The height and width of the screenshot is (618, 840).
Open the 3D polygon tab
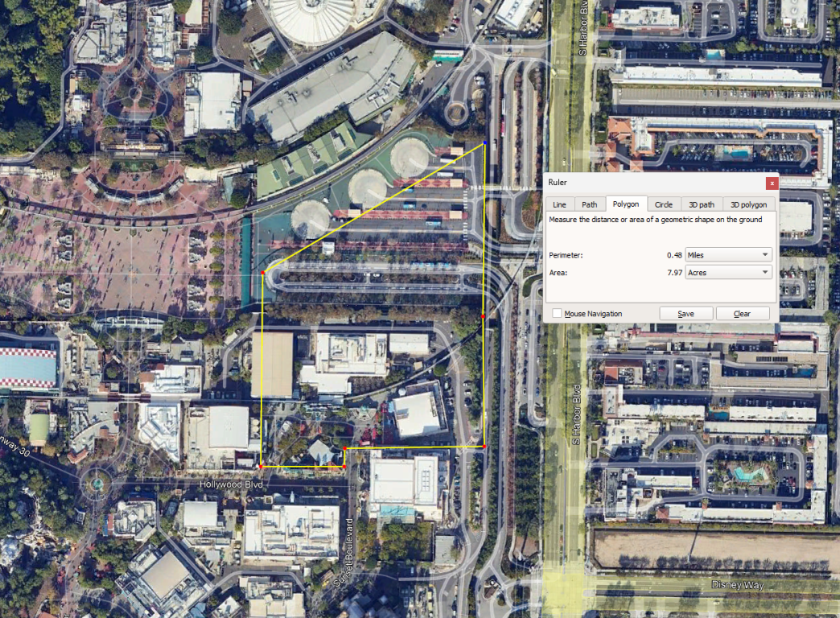pos(749,204)
